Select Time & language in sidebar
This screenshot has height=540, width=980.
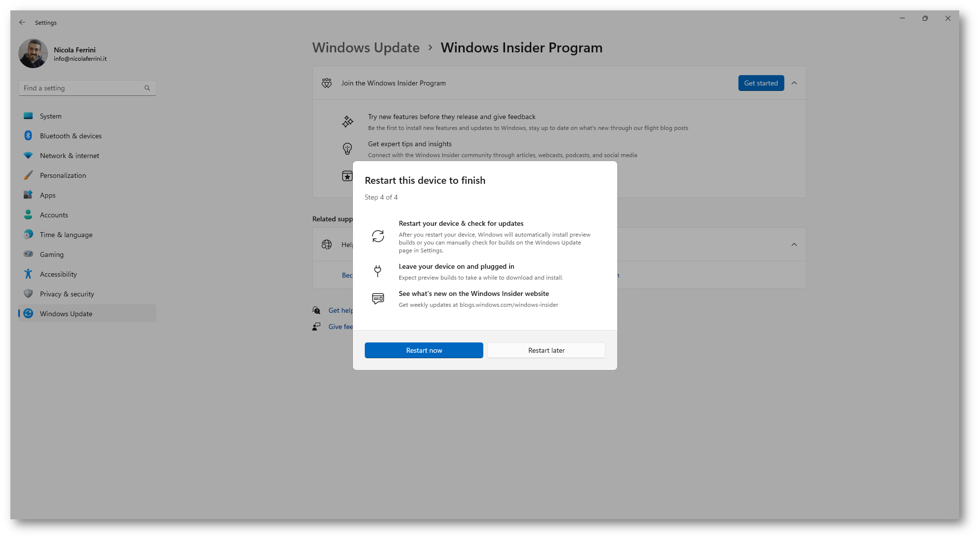(x=87, y=235)
